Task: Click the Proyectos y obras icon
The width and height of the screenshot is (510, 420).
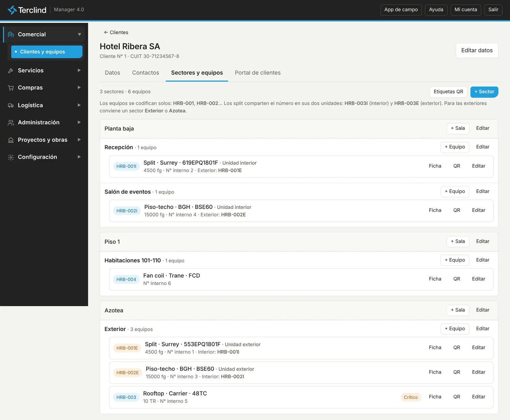Action: pyautogui.click(x=11, y=140)
